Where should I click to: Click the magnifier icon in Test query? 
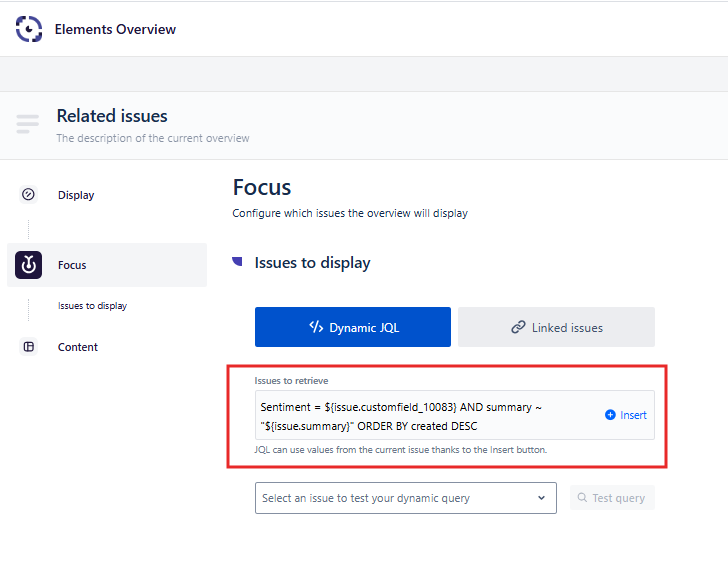(582, 498)
